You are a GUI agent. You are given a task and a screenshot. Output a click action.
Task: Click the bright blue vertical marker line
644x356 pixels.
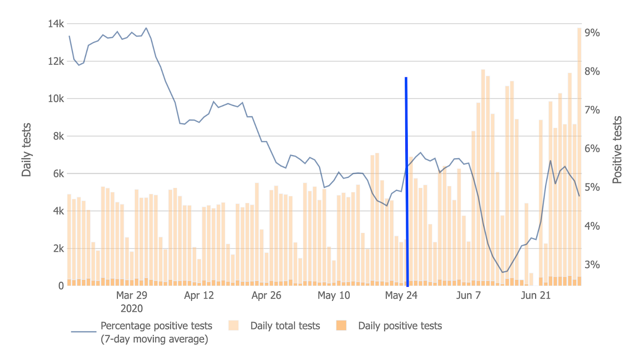tap(407, 181)
